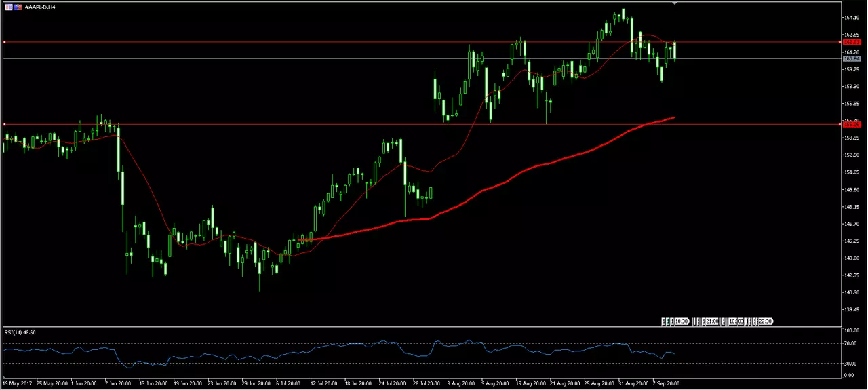Click the gray 160.64 current price tag
Image resolution: width=868 pixels, height=390 pixels.
pos(851,58)
